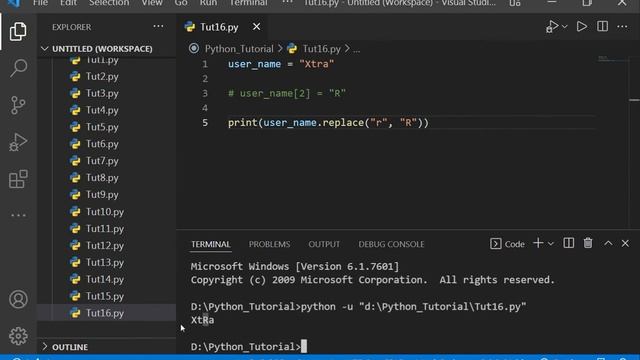Open the Manage gear icon
Viewport: 640px width, 360px height.
click(x=18, y=336)
